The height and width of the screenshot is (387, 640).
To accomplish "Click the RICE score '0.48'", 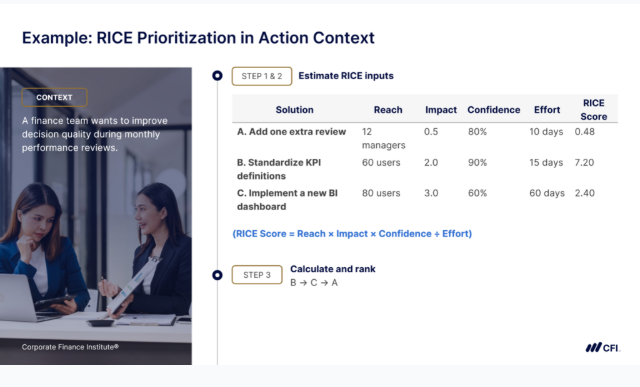I will pos(584,132).
